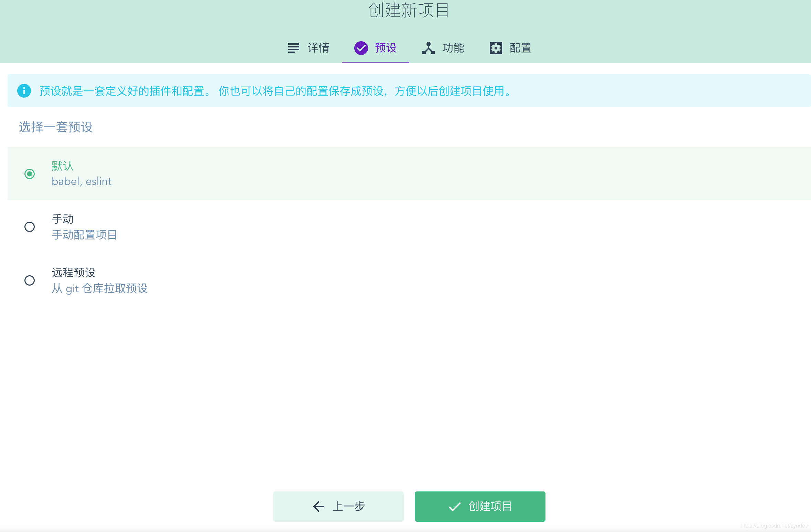This screenshot has width=811, height=532.
Task: Click the selected radio indicator of 默认 preset
Action: 30,174
